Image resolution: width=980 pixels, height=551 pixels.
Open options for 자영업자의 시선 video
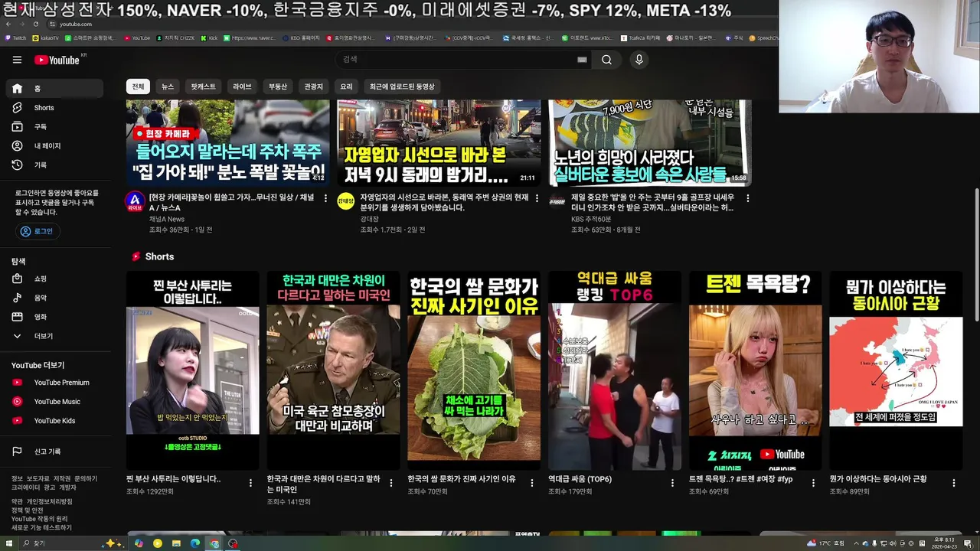[537, 198]
